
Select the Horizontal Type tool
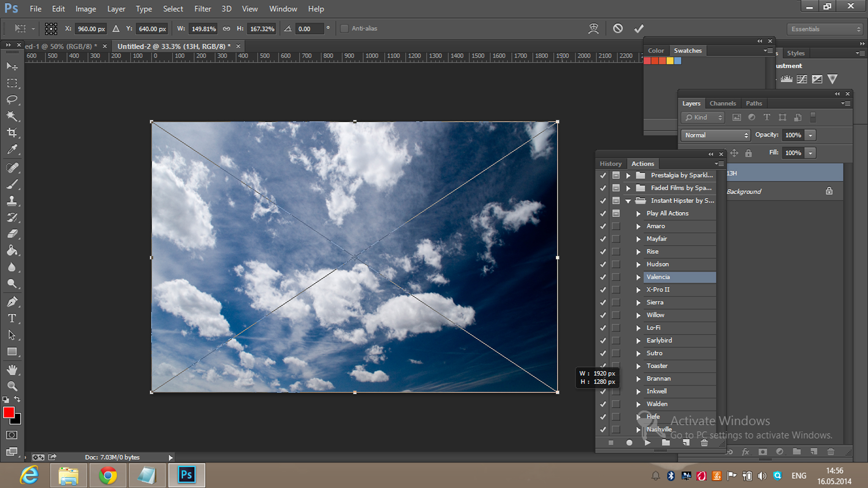[x=12, y=318]
